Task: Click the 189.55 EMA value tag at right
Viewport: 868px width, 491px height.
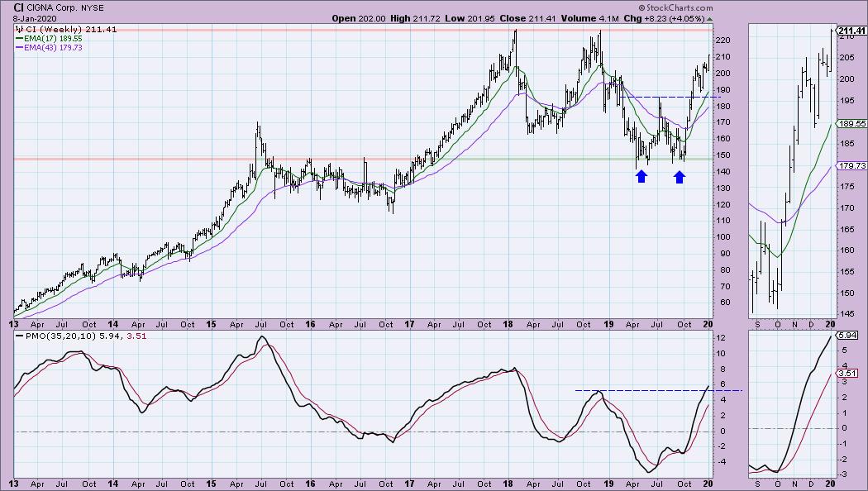Action: [x=851, y=123]
